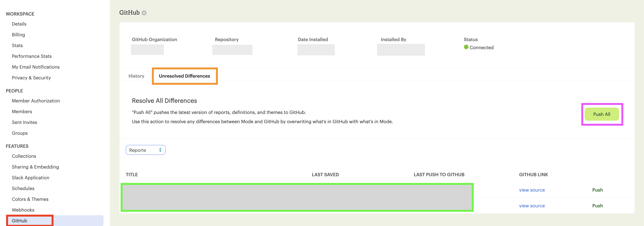Navigate to Privacy & Security
644x226 pixels.
point(31,78)
